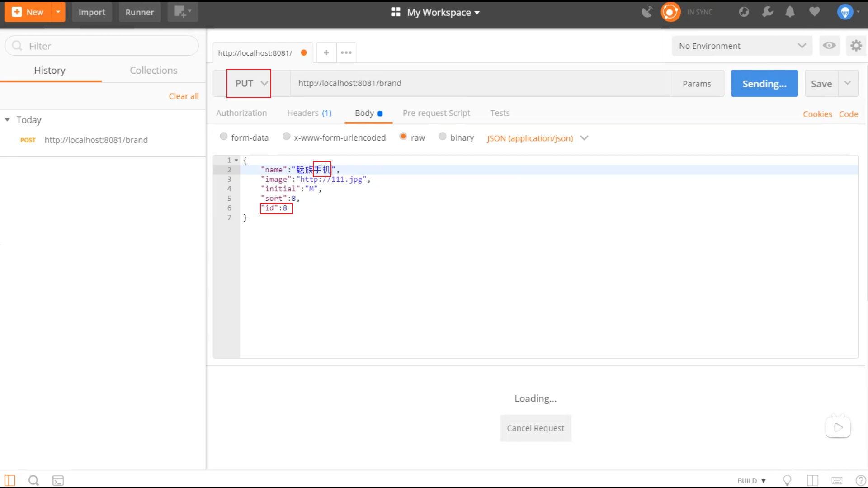Click the request URL field

click(x=480, y=83)
